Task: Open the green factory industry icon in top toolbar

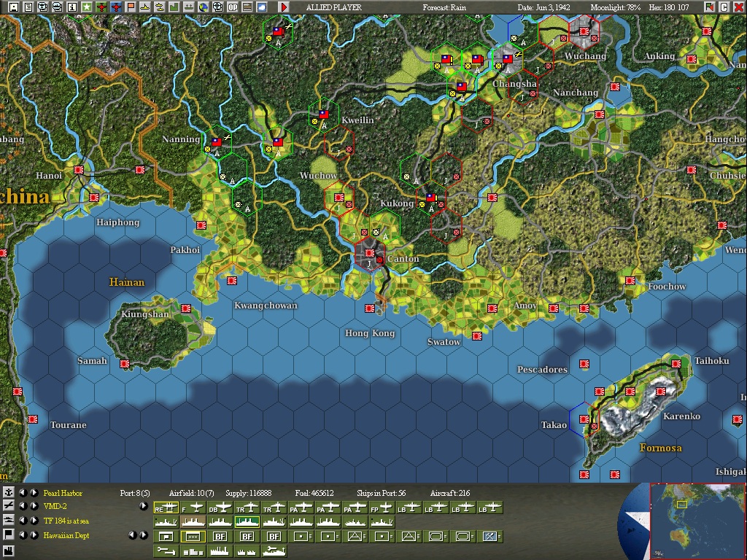Action: click(174, 7)
